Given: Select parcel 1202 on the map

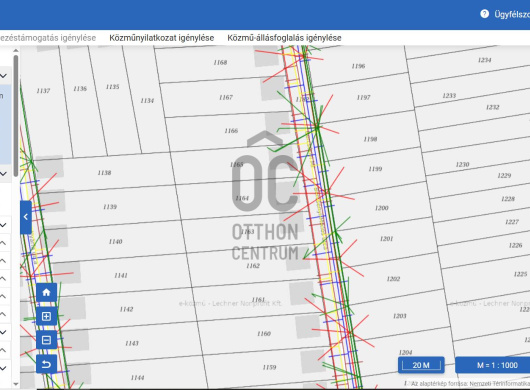Looking at the screenshot, I should pyautogui.click(x=393, y=279).
